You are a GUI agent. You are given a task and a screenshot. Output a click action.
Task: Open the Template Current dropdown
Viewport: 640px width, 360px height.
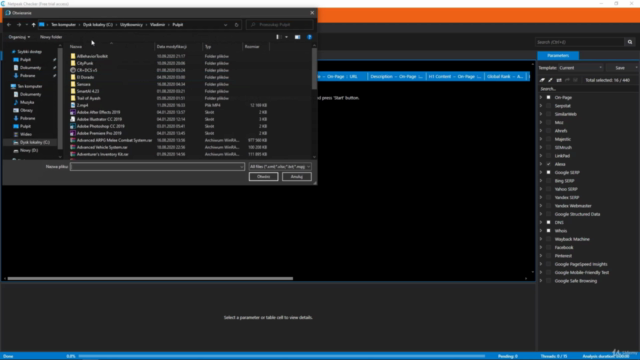click(x=581, y=68)
